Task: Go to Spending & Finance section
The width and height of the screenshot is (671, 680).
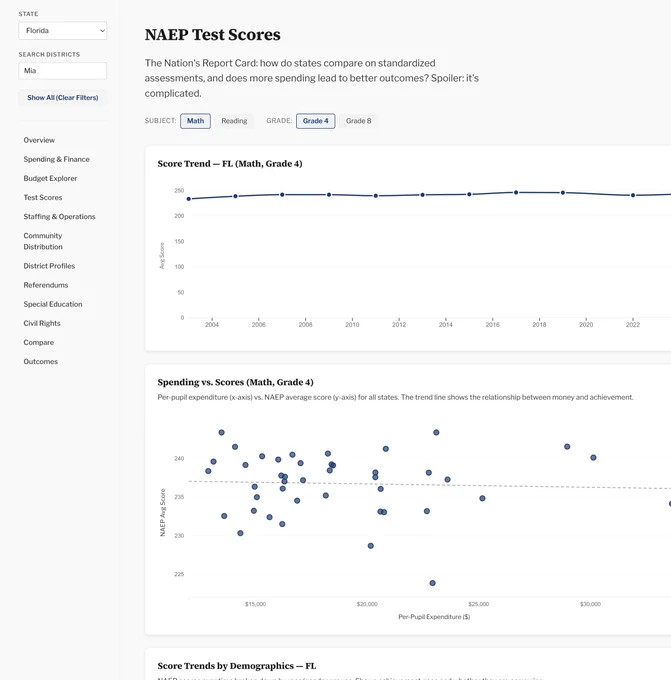Action: [56, 159]
